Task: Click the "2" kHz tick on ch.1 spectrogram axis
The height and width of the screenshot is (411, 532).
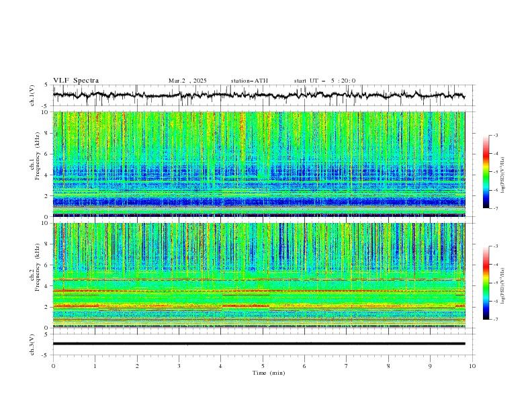Action: pos(47,195)
